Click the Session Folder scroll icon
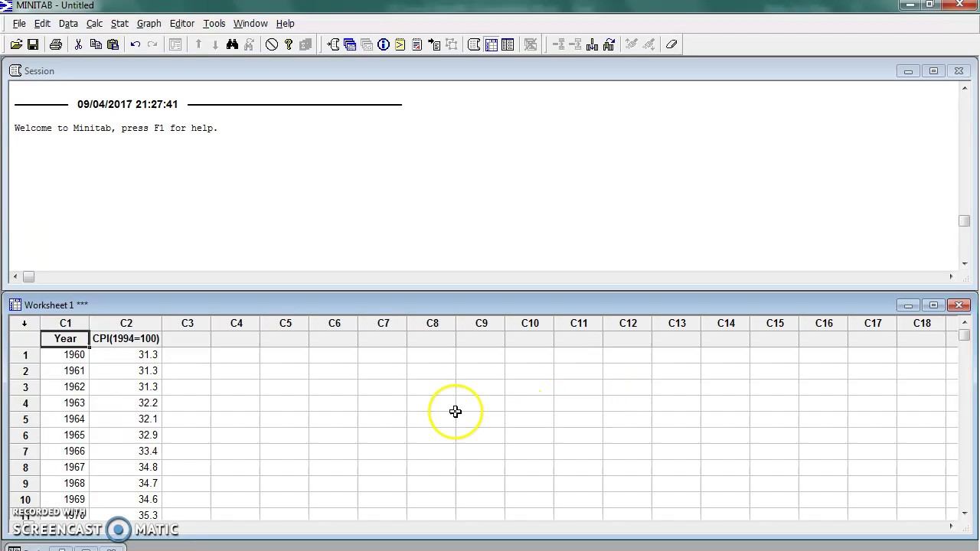The image size is (980, 551). pyautogui.click(x=333, y=44)
